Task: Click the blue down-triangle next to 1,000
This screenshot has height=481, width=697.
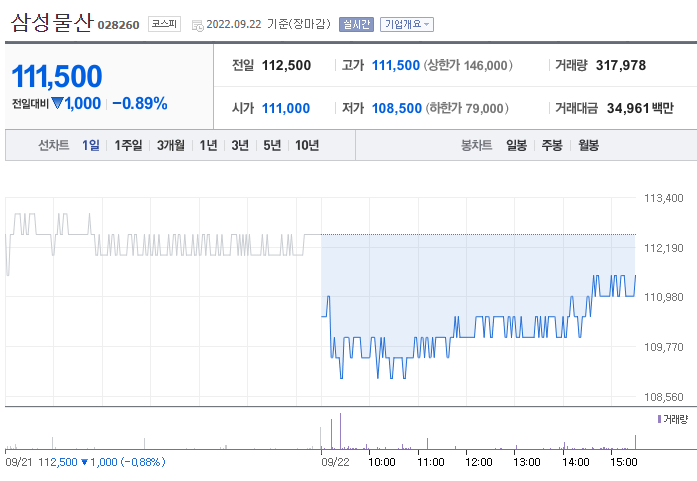Action: pyautogui.click(x=57, y=103)
